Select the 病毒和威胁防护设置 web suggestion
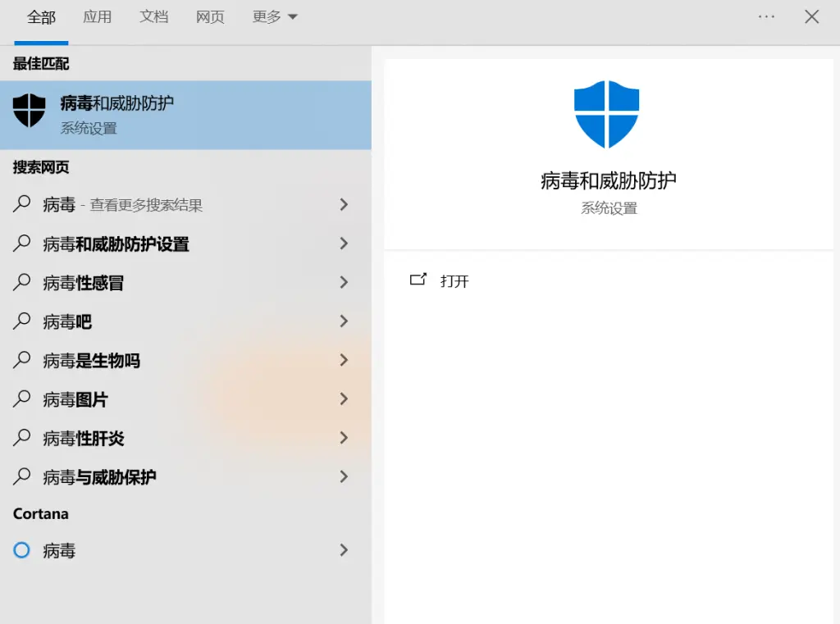The image size is (840, 624). [x=185, y=244]
